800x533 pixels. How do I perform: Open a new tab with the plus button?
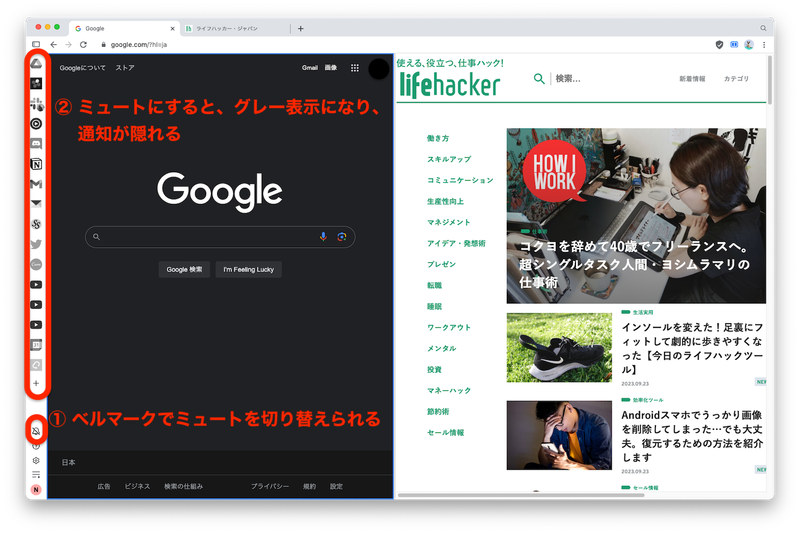[x=301, y=29]
